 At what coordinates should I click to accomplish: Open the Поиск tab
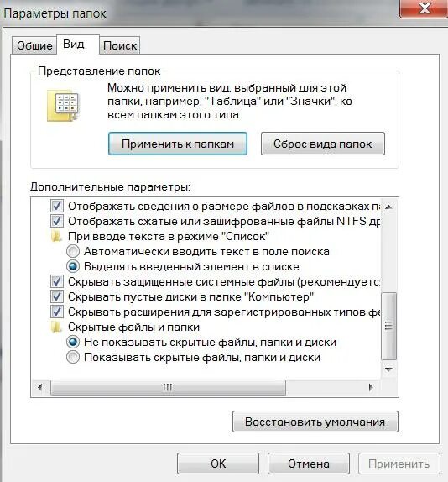point(120,45)
